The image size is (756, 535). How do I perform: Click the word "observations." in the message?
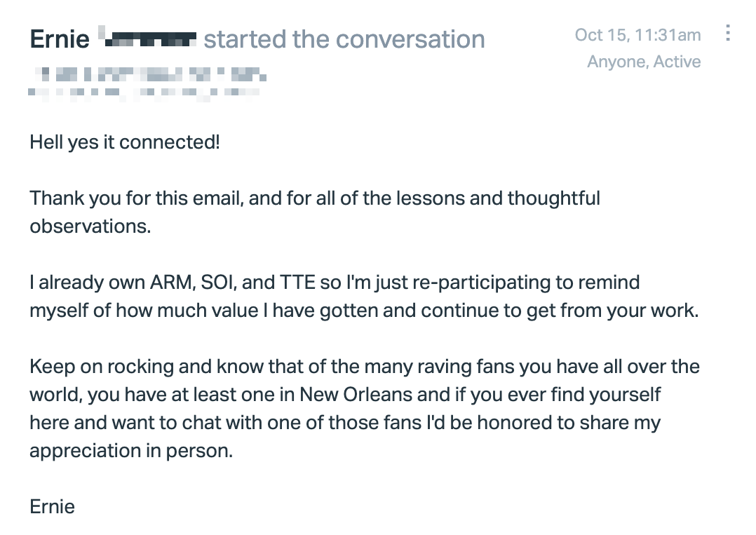tap(90, 226)
